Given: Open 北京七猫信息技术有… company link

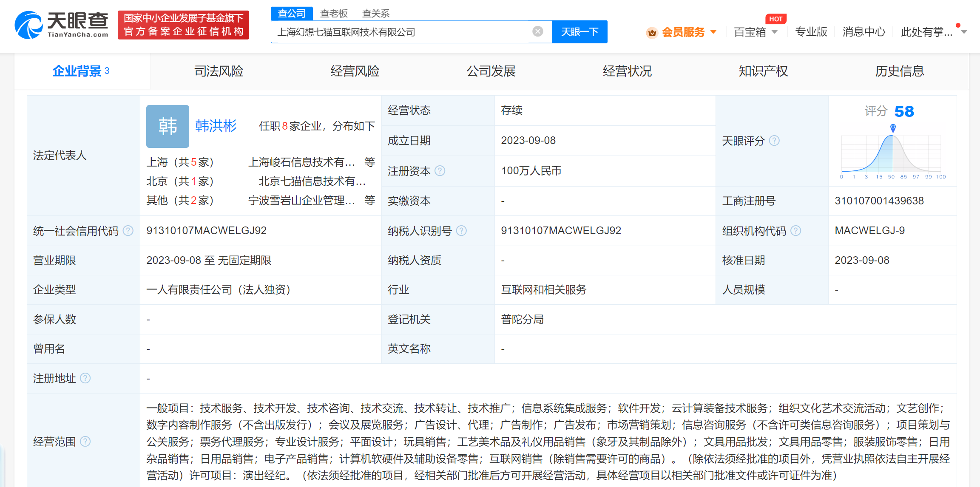Looking at the screenshot, I should (x=312, y=181).
